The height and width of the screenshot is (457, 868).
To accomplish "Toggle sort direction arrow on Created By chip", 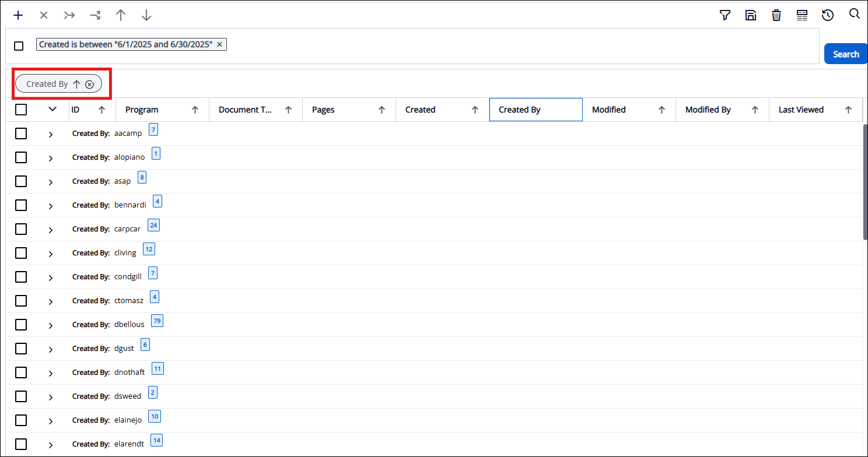I will pyautogui.click(x=76, y=84).
